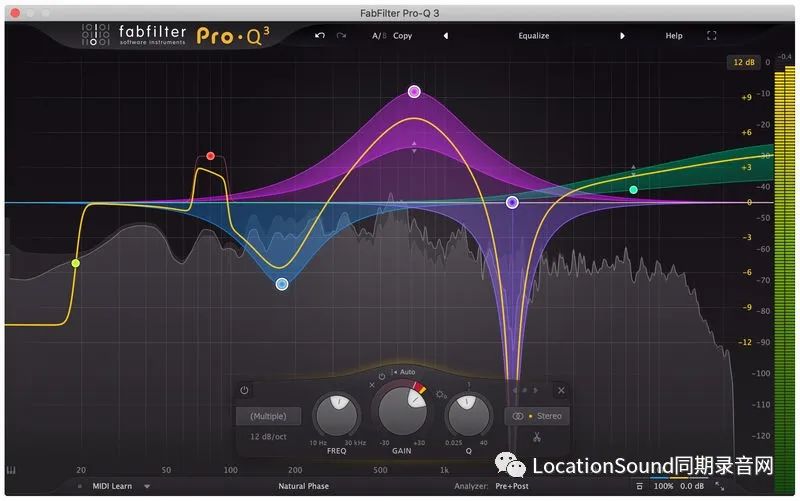Click the resize arrows icon at bottom right
Image resolution: width=800 pixels, height=501 pixels.
pos(719,486)
